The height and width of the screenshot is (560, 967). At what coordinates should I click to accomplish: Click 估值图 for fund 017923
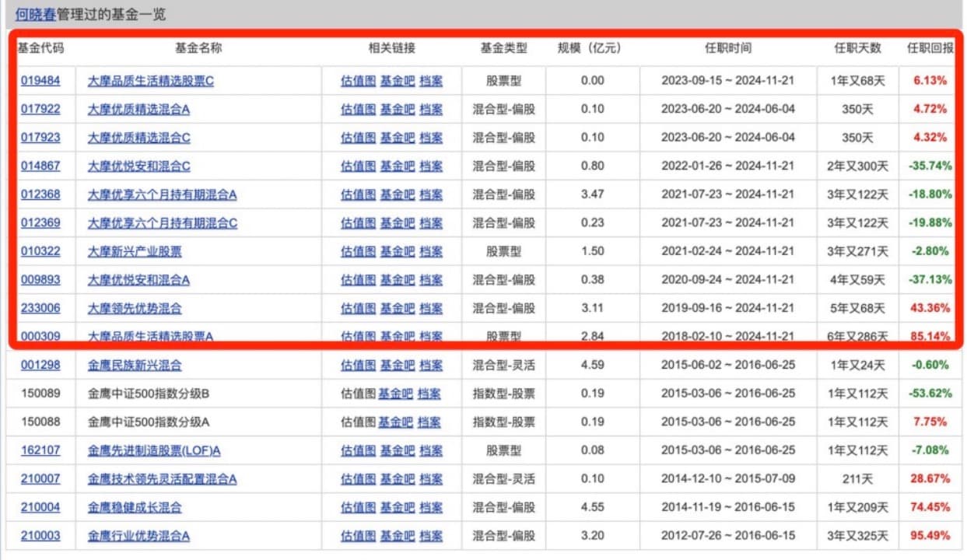point(358,138)
